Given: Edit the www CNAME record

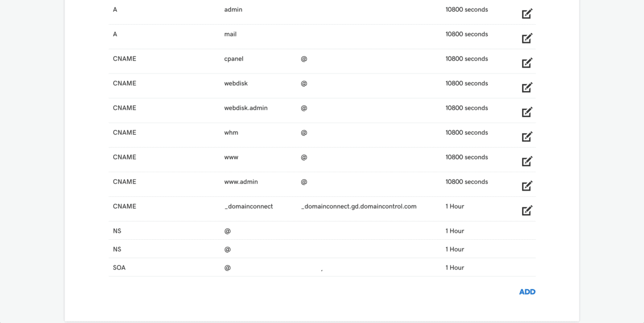Looking at the screenshot, I should [527, 161].
